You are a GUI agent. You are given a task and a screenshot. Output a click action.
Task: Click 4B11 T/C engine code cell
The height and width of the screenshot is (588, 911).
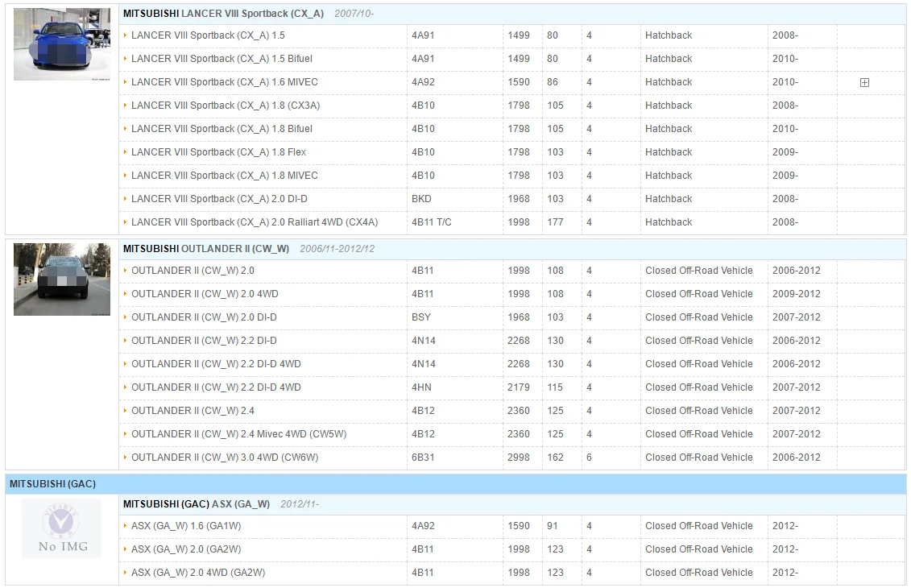[432, 222]
